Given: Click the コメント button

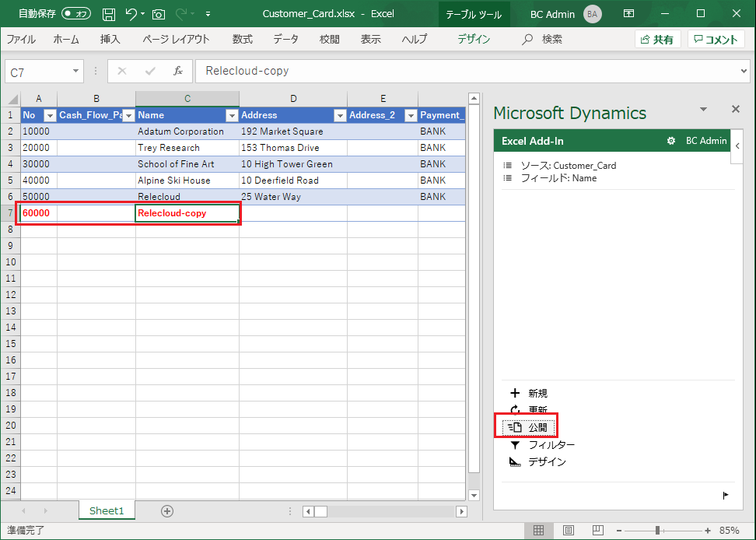Looking at the screenshot, I should (x=716, y=40).
